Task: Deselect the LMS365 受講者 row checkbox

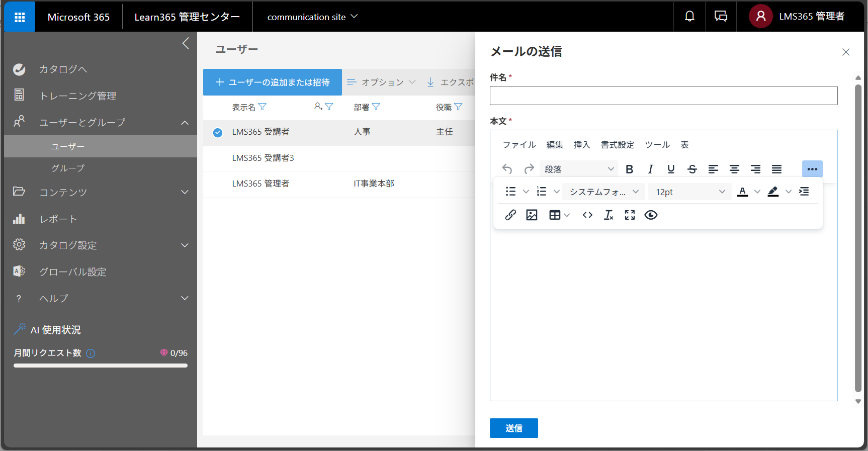Action: coord(218,133)
